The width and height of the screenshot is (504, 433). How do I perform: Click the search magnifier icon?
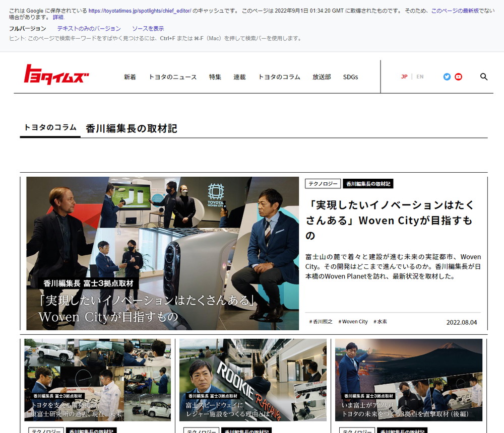tap(484, 77)
